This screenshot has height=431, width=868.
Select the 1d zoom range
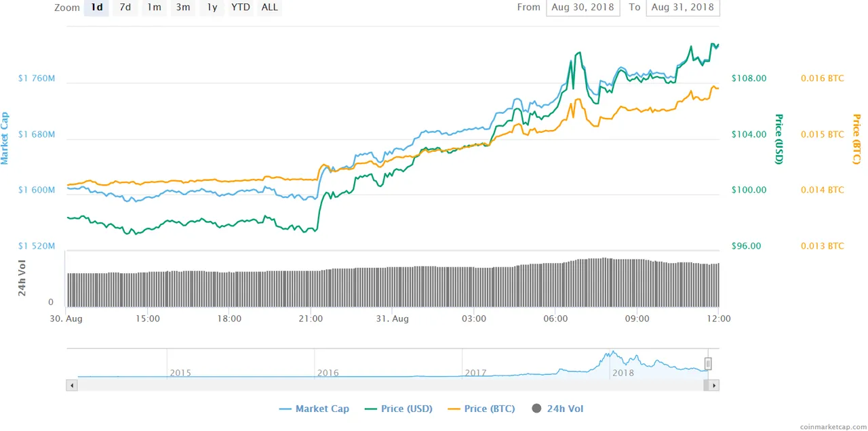point(96,7)
